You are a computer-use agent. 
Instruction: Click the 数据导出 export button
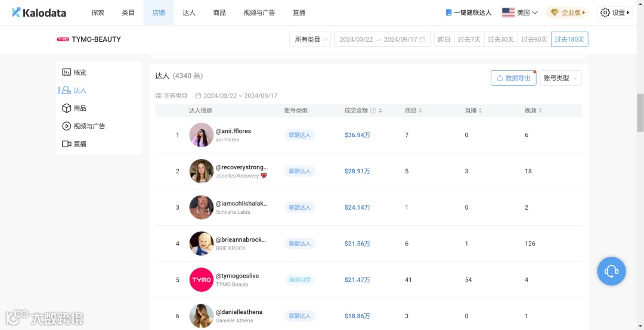click(x=513, y=78)
